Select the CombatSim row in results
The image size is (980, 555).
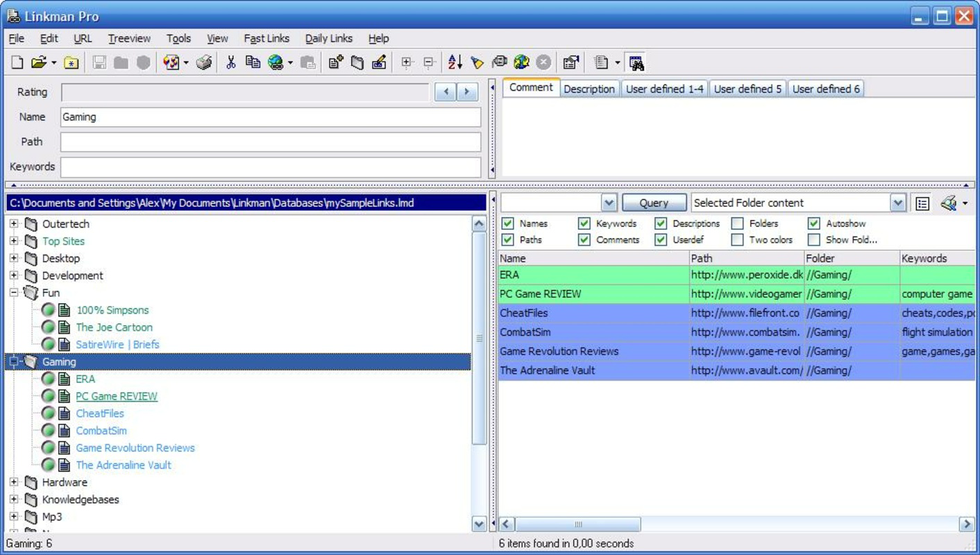coord(736,332)
